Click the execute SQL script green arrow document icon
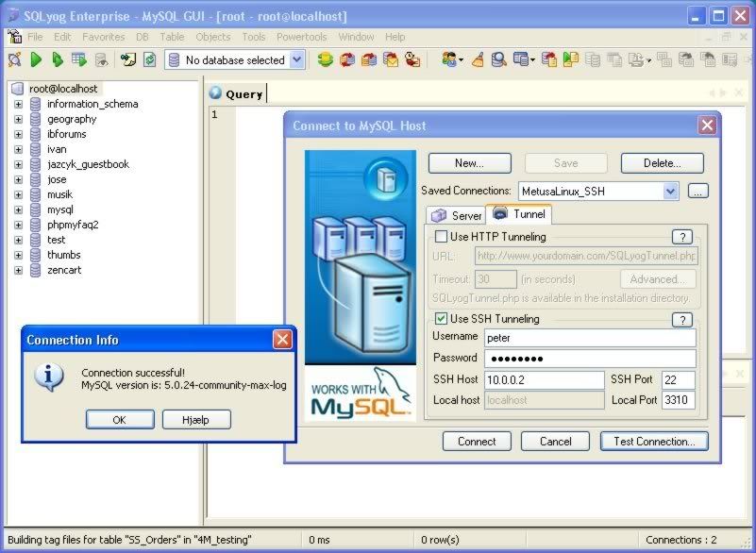This screenshot has height=553, width=756. tap(571, 59)
